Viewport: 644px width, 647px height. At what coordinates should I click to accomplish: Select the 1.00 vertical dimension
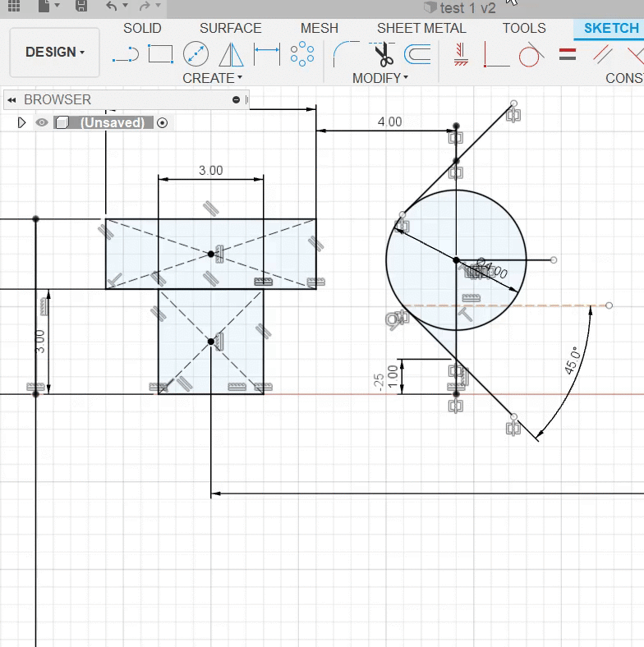pyautogui.click(x=393, y=376)
